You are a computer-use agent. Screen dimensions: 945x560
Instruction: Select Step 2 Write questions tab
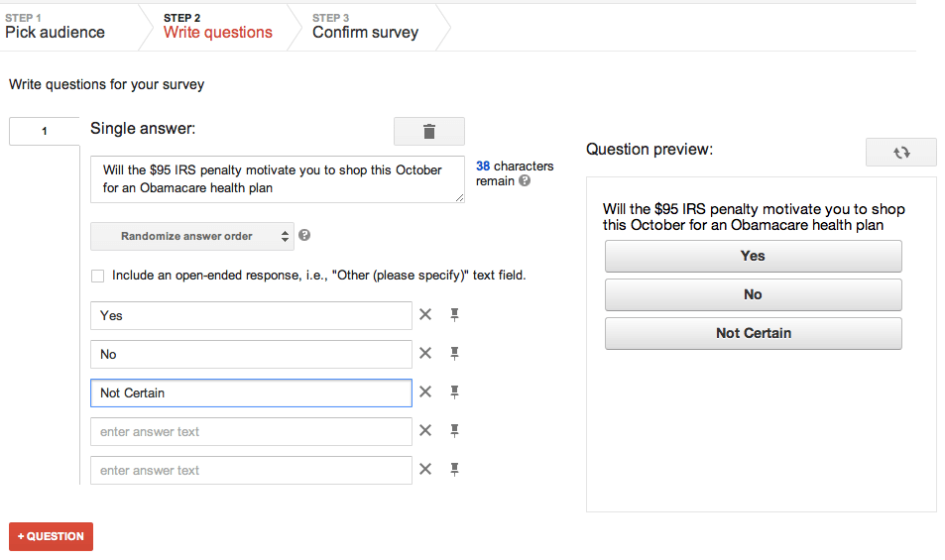click(217, 27)
